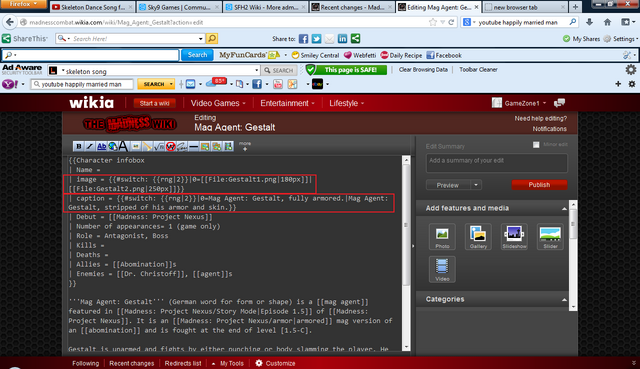Image resolution: width=640 pixels, height=369 pixels.
Task: Add a Video to the article
Action: point(442,269)
